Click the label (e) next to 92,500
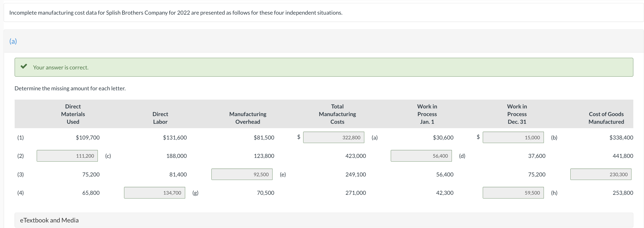 pos(283,174)
